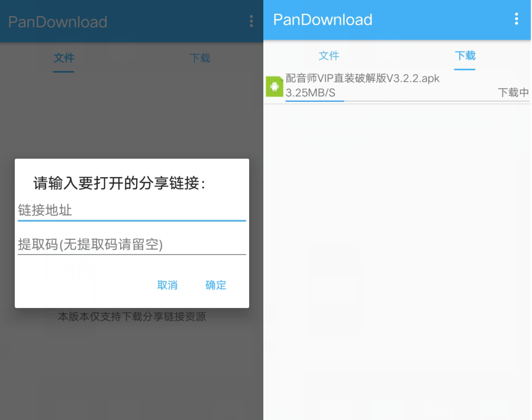Click the dialog title 请输入要打开的分享链接
532x420 pixels.
(120, 184)
